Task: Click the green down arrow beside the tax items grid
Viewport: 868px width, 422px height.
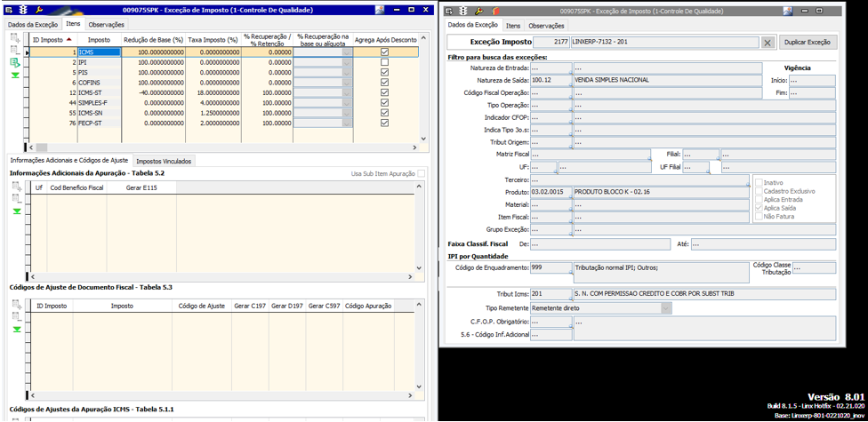Action: tap(15, 75)
